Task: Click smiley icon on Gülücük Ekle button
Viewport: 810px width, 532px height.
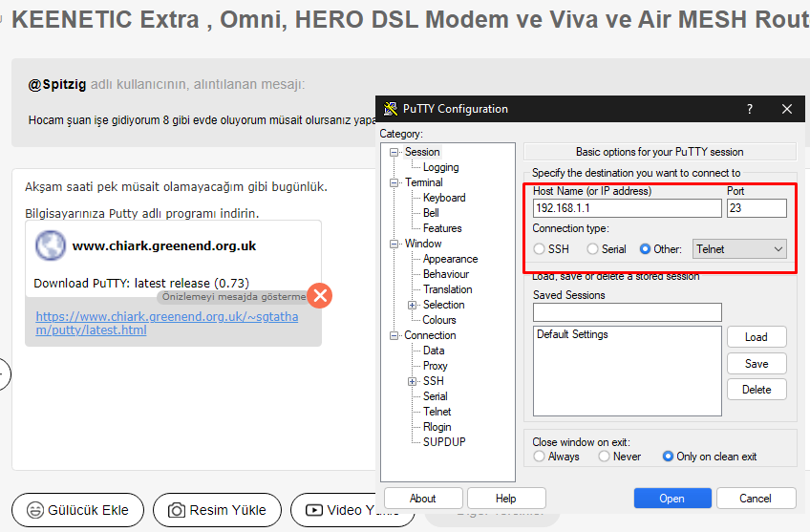Action: [35, 510]
